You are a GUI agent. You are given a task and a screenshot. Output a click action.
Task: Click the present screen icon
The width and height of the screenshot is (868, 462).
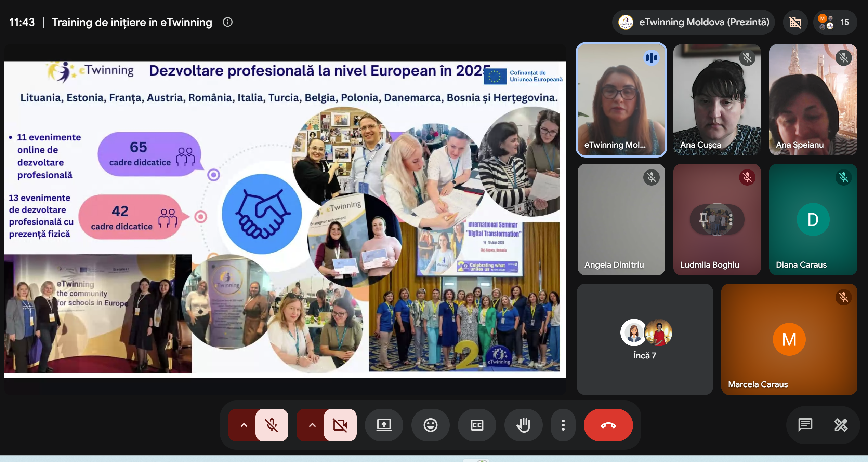click(x=384, y=425)
